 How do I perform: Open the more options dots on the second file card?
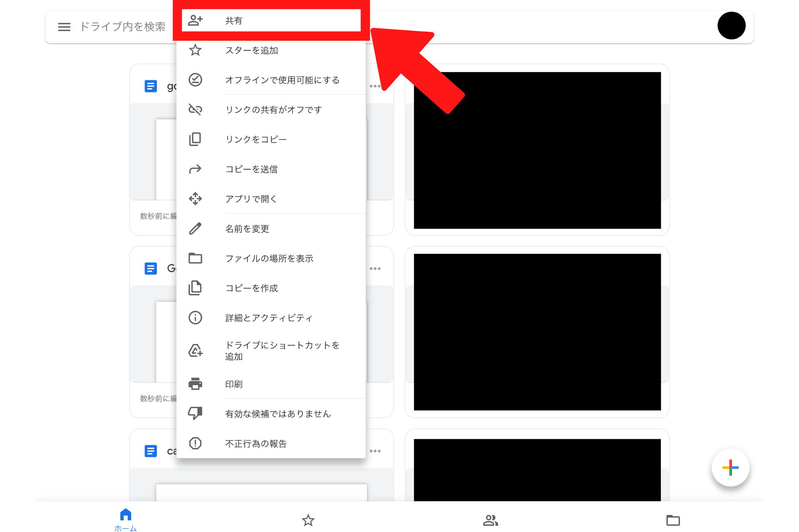pos(375,268)
